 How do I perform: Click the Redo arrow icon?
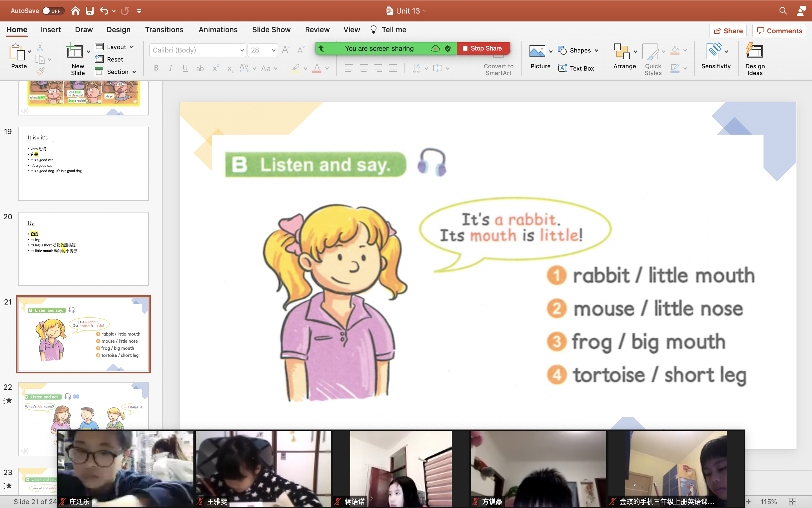click(125, 11)
